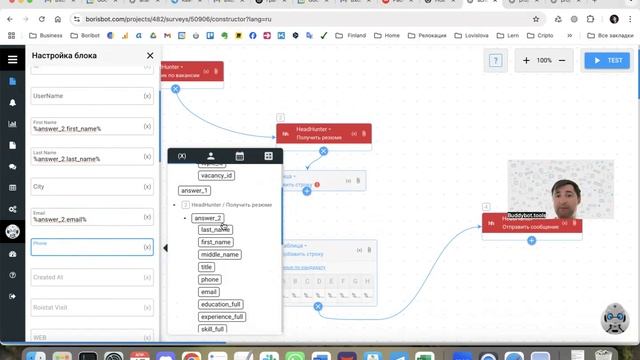Open the Business bookmarks folder

(x=46, y=36)
